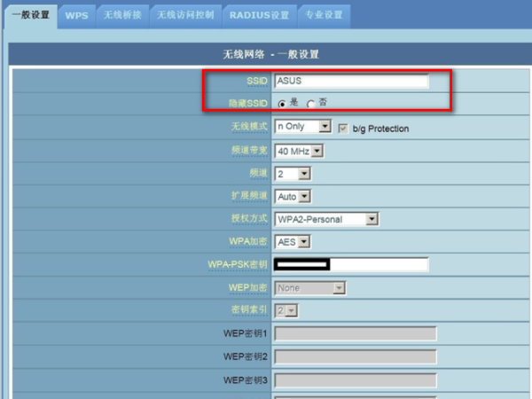This screenshot has height=399, width=532.
Task: Select 否 for 隐藏SSID
Action: tap(311, 104)
